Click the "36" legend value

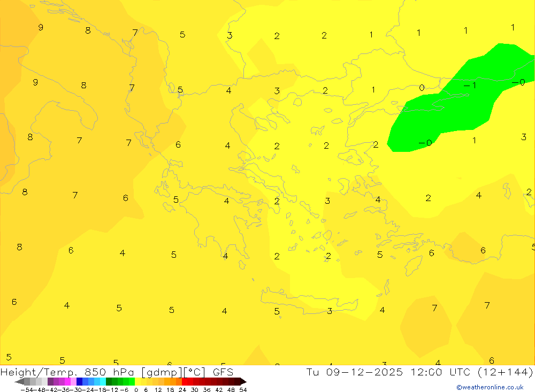(207, 390)
